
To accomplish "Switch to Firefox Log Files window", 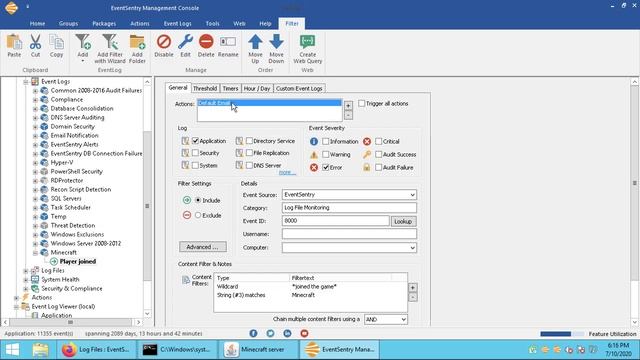I will [x=96, y=350].
